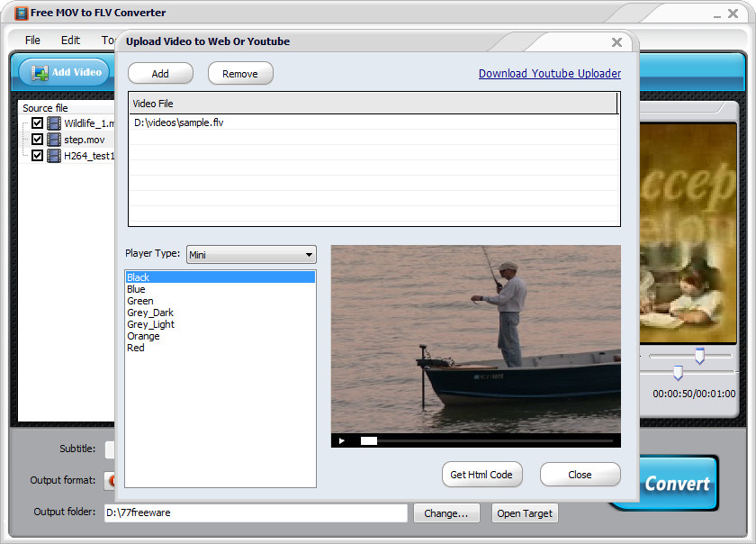Viewport: 756px width, 544px height.
Task: Open Download Youtube Uploader link
Action: pos(550,73)
